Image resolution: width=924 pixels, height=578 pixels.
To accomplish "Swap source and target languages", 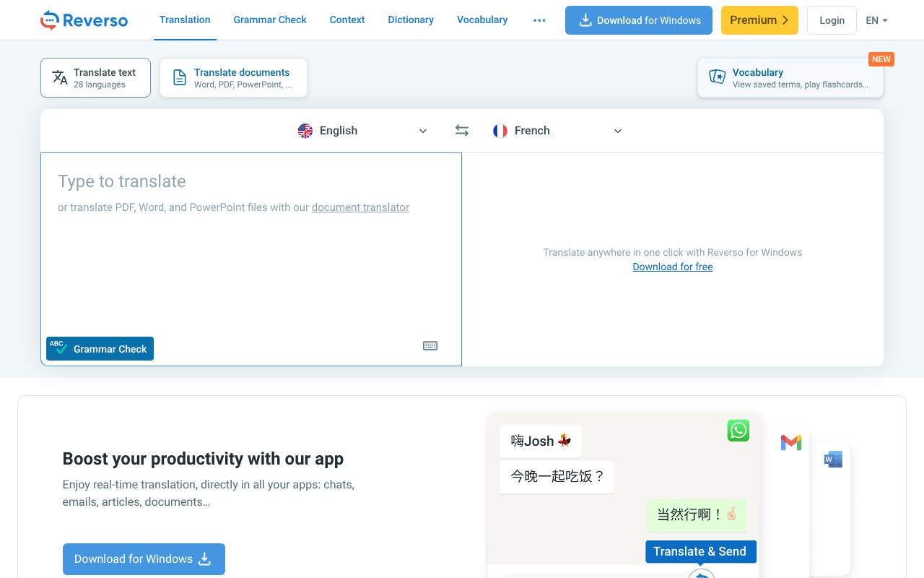I will tap(462, 131).
